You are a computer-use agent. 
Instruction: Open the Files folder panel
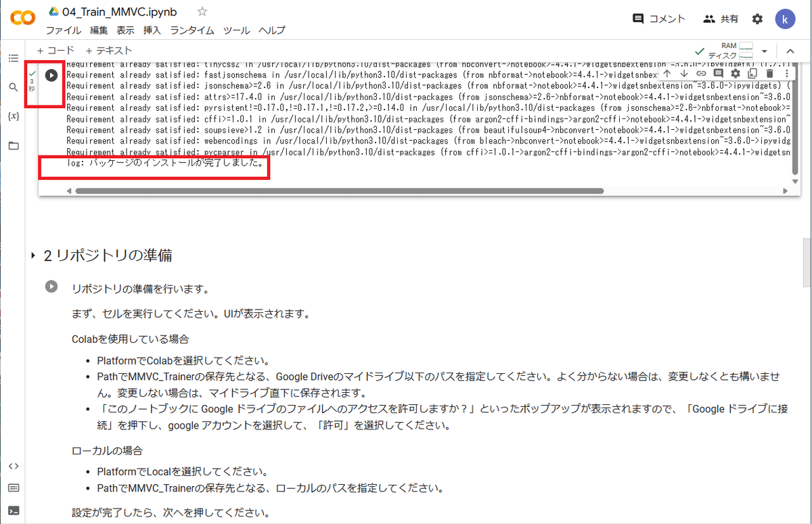14,145
